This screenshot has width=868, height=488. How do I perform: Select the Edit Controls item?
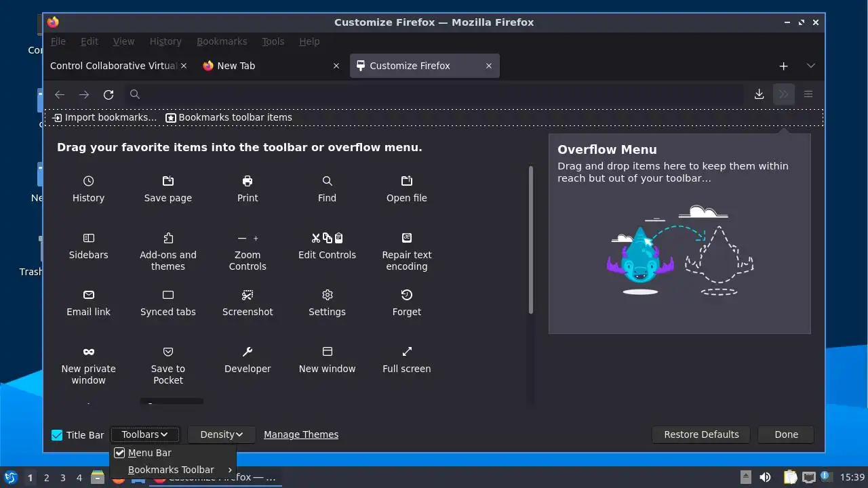coord(327,246)
